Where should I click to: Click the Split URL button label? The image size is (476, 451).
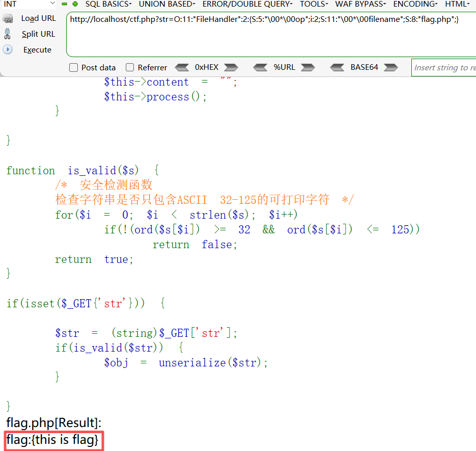39,34
